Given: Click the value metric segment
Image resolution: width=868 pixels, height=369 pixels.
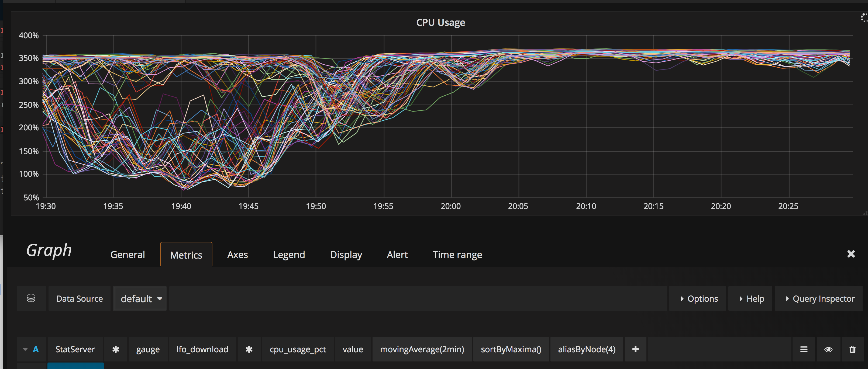Looking at the screenshot, I should tap(353, 349).
